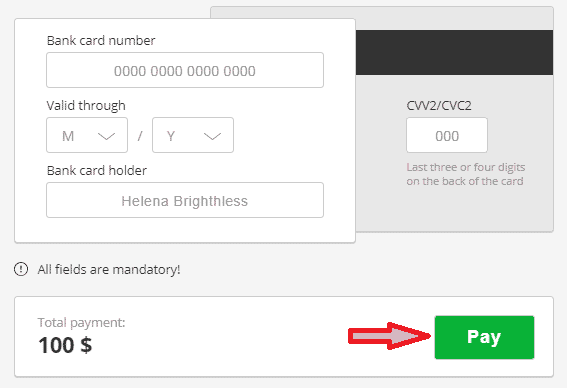Click the slash between month and year
The image size is (567, 388).
[x=140, y=136]
